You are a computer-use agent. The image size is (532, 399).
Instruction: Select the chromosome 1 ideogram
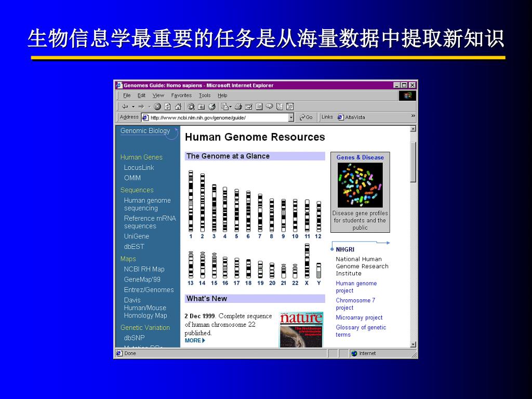click(191, 201)
